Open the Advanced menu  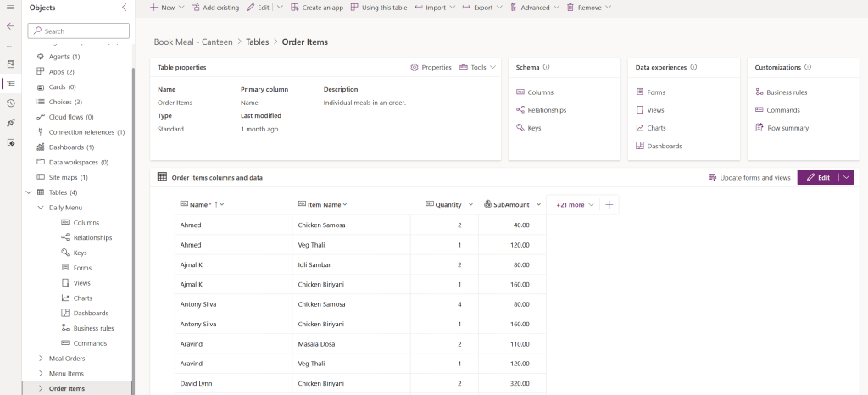(x=534, y=7)
